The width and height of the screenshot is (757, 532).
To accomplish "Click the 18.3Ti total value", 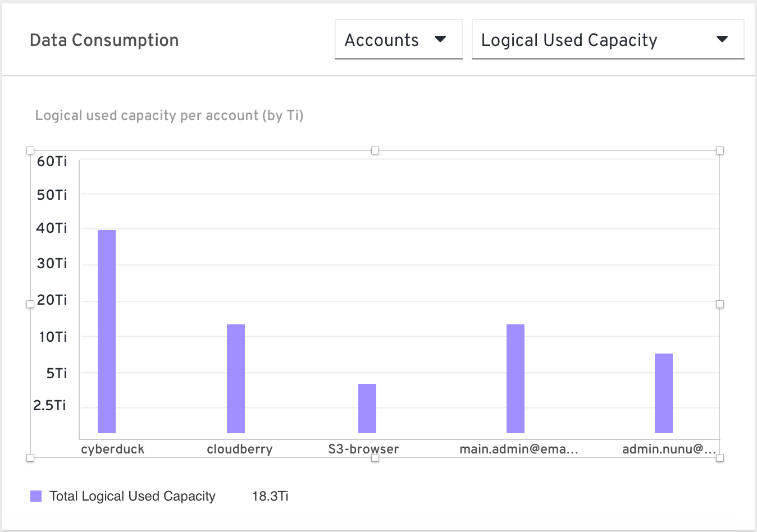I will [x=270, y=496].
